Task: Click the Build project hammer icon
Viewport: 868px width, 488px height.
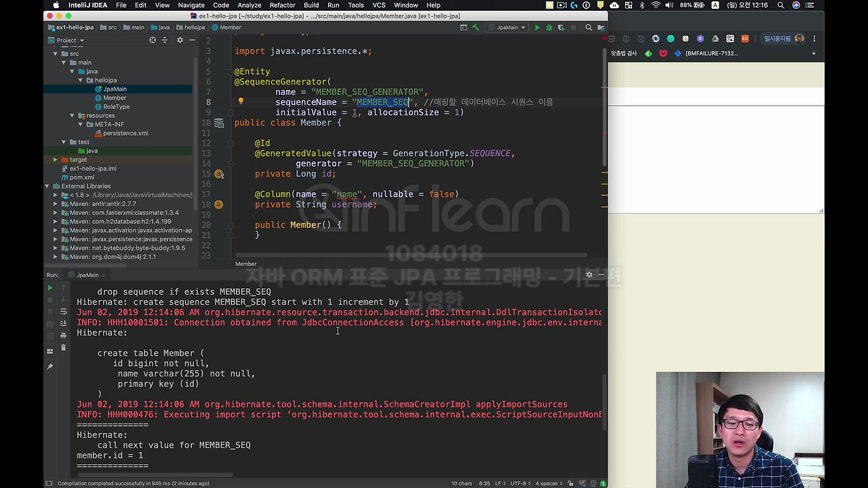Action: click(476, 28)
